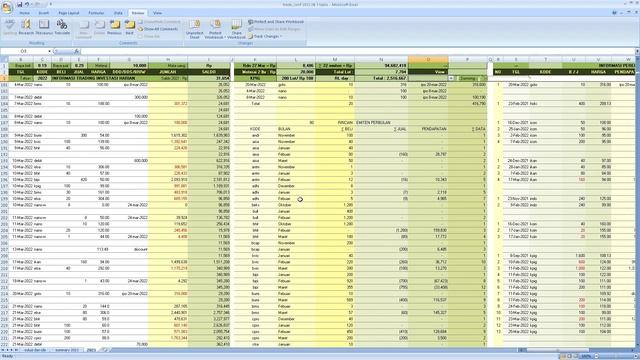Launch the Translate tool
The height and width of the screenshot is (360, 640).
62,28
